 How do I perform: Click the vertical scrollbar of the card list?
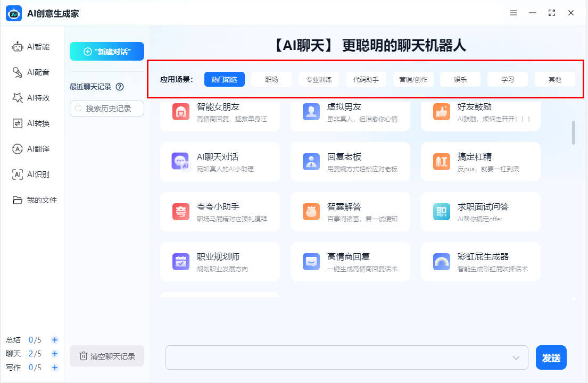(x=573, y=132)
